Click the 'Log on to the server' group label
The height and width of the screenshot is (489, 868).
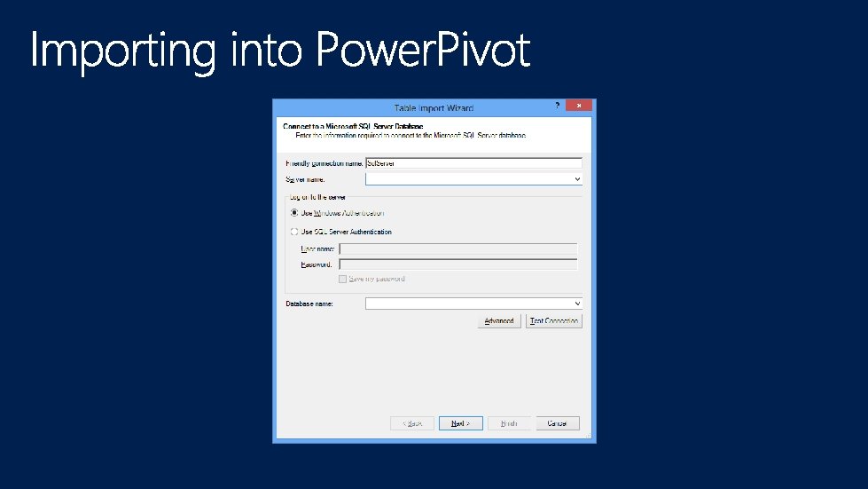point(317,197)
